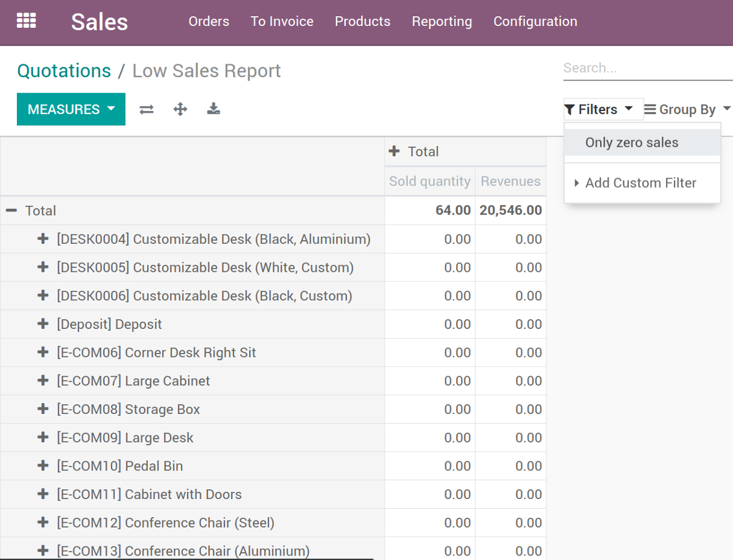Open the Configuration menu
The height and width of the screenshot is (560, 733).
[x=535, y=21]
